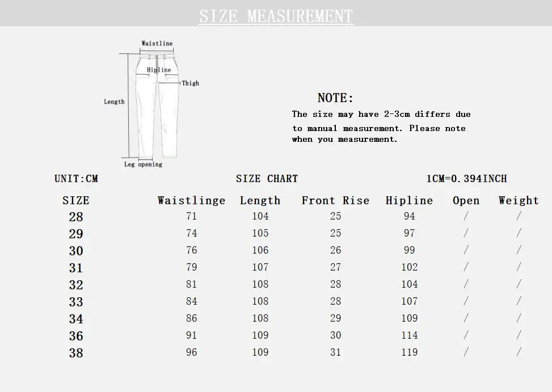Select the Hipline label on the diagram
The height and width of the screenshot is (392, 552).
tap(159, 70)
